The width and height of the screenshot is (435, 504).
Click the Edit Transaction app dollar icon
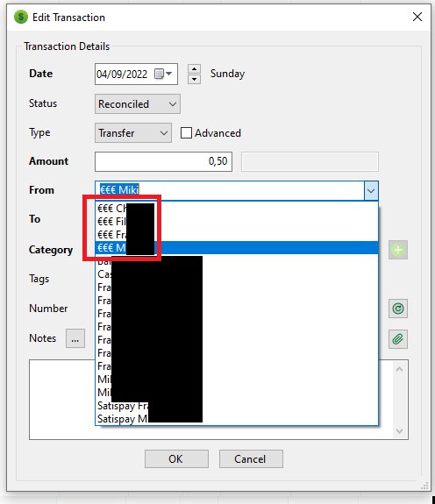tap(21, 17)
